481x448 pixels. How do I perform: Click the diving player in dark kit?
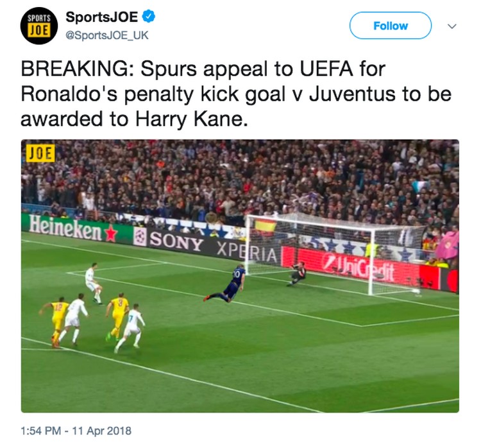pos(226,284)
